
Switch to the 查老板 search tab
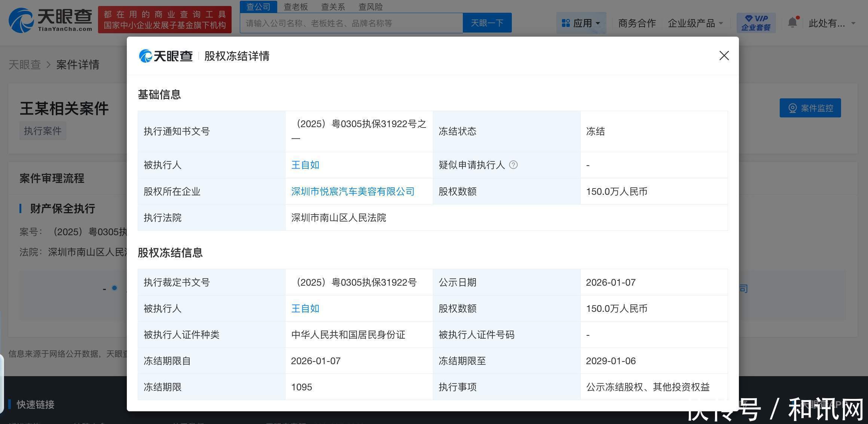pyautogui.click(x=296, y=7)
